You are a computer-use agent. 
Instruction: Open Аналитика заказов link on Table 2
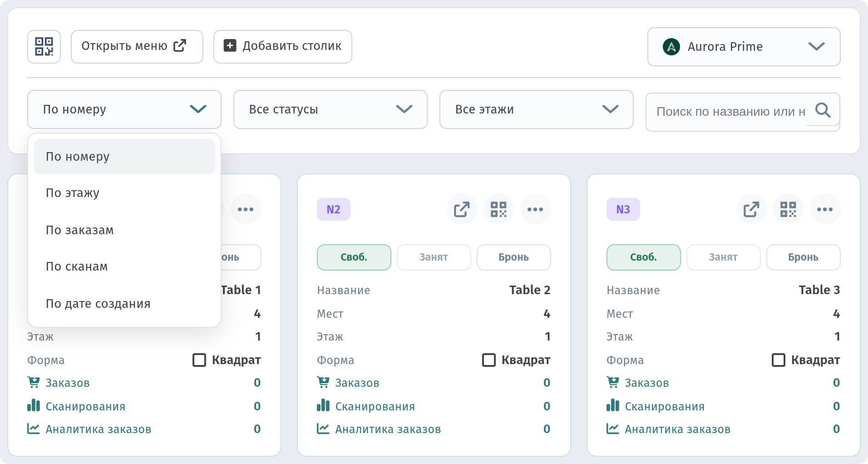pos(388,429)
